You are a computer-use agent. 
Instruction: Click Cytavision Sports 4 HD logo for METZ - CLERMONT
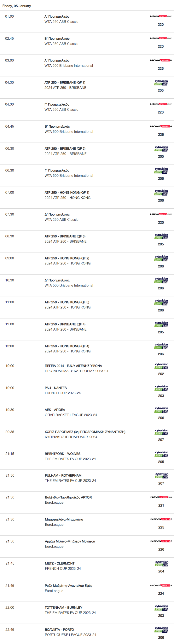(x=161, y=563)
